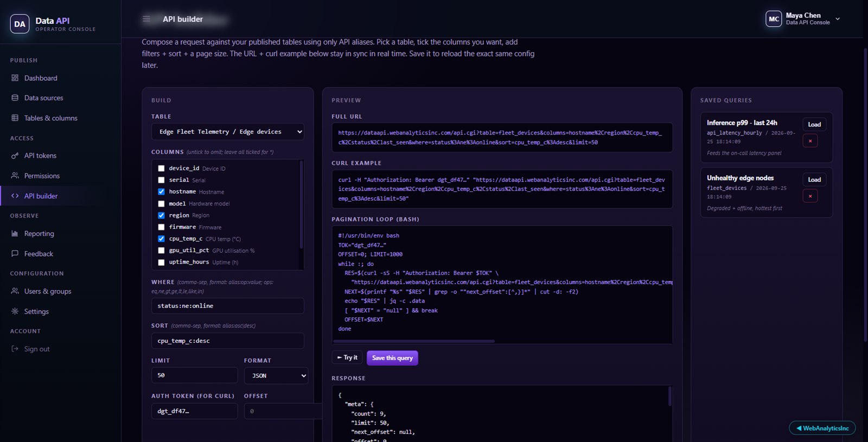
Task: Click the Sign out arrow icon
Action: click(x=15, y=349)
